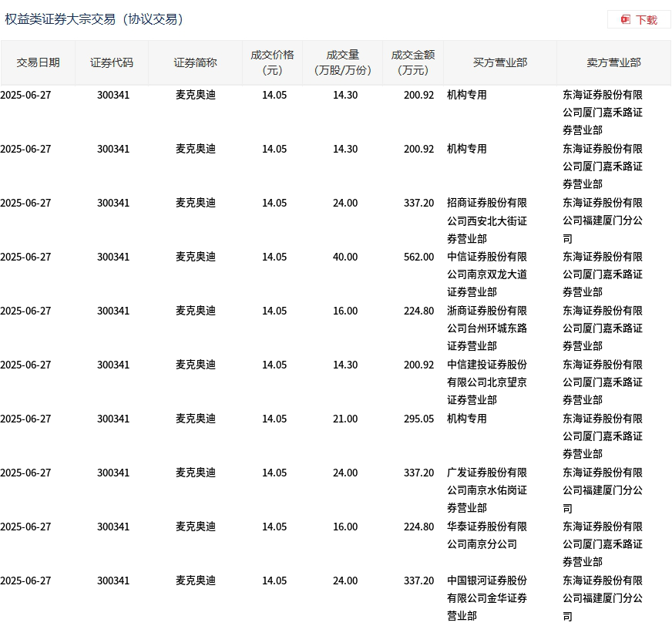The image size is (672, 626).
Task: Click the 562.00 transaction amount cell
Action: pyautogui.click(x=418, y=257)
